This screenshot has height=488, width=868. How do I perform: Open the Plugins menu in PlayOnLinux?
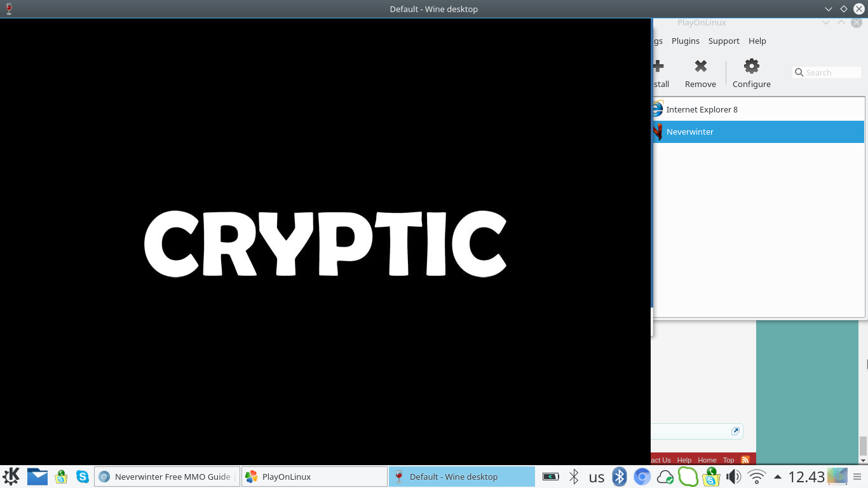(686, 41)
